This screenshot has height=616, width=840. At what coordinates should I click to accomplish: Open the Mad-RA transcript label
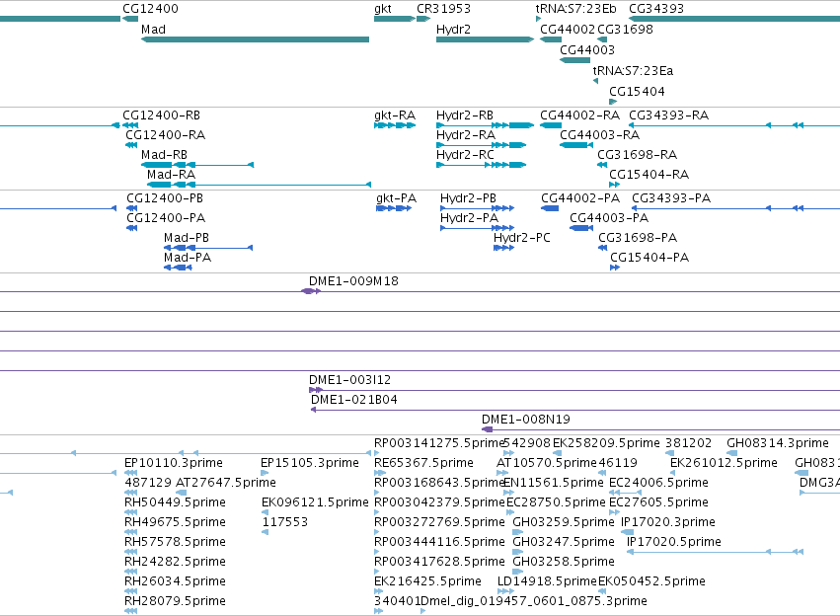tap(172, 175)
